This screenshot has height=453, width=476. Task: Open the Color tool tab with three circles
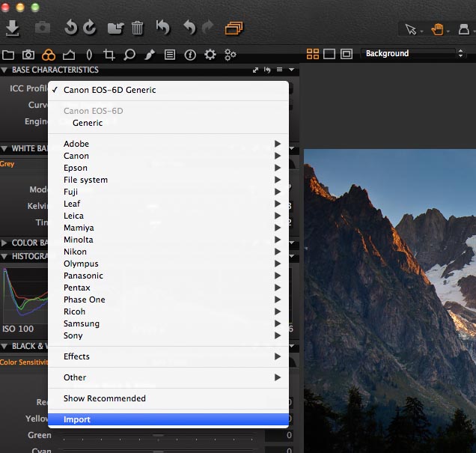pyautogui.click(x=49, y=55)
